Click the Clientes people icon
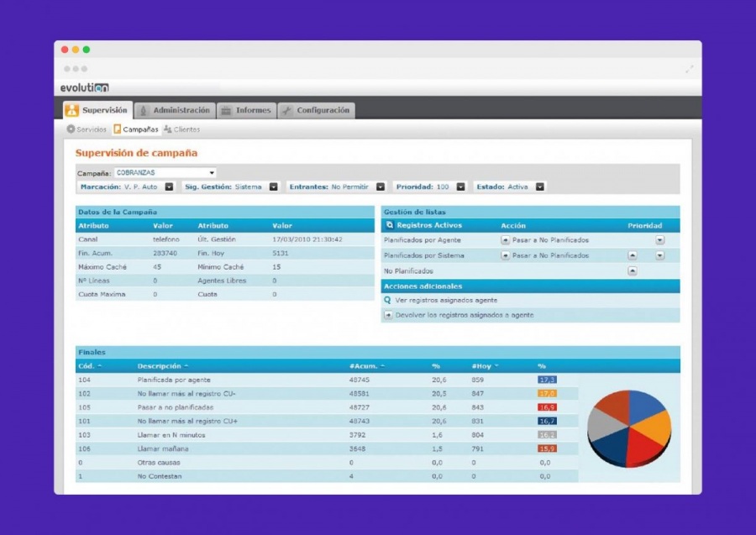Viewport: 756px width, 535px height. 168,129
